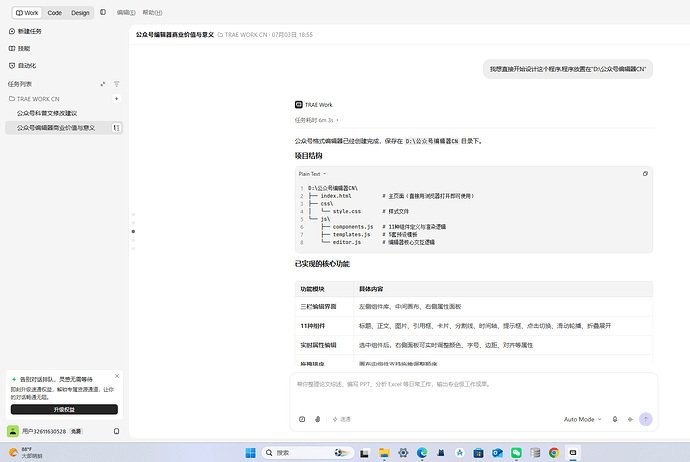The height and width of the screenshot is (462, 690).
Task: Click the style.css line in the code block
Action: click(359, 211)
